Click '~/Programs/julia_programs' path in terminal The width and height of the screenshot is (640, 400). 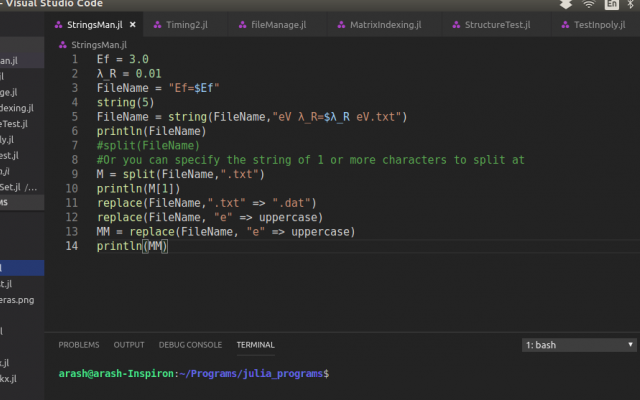pyautogui.click(x=251, y=373)
